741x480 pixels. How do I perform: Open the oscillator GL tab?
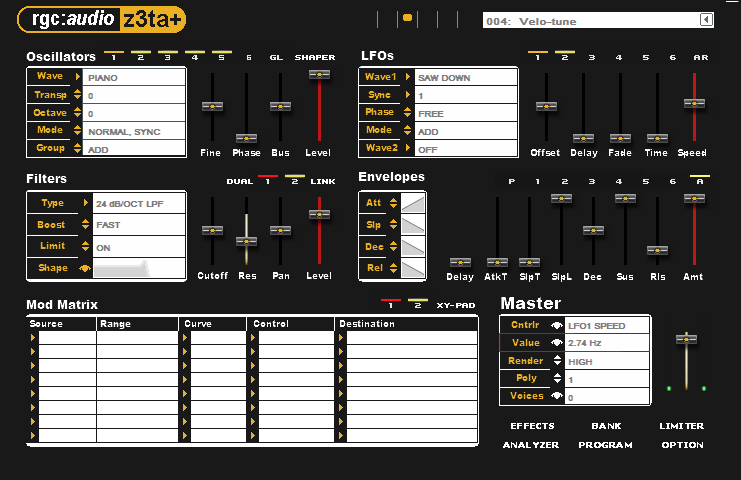(x=276, y=57)
